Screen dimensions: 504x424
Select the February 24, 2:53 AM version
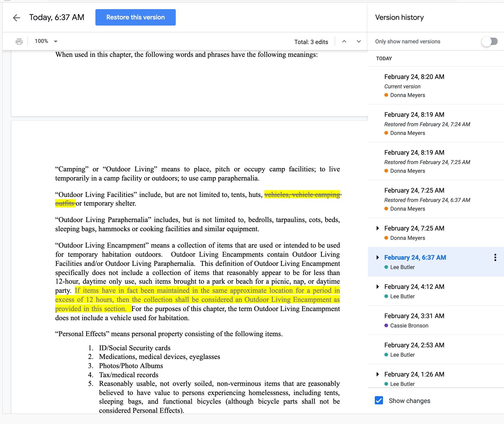tap(414, 345)
